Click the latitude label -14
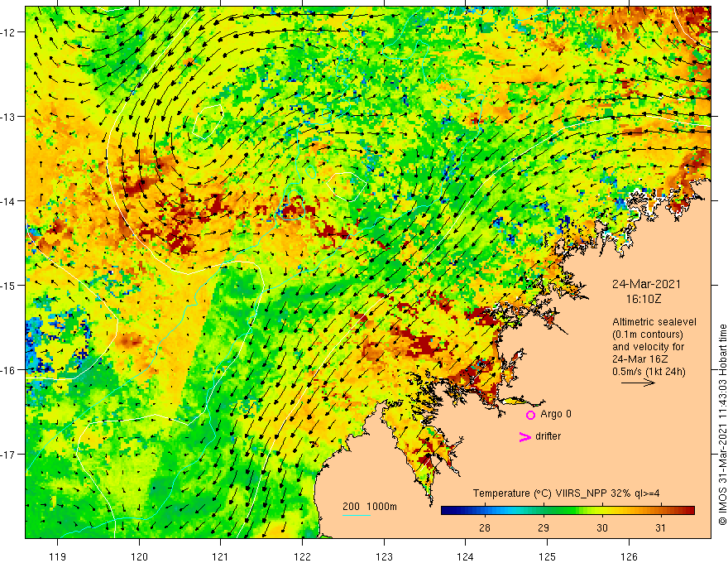Screen dimensions: 728x563 (x=8, y=201)
